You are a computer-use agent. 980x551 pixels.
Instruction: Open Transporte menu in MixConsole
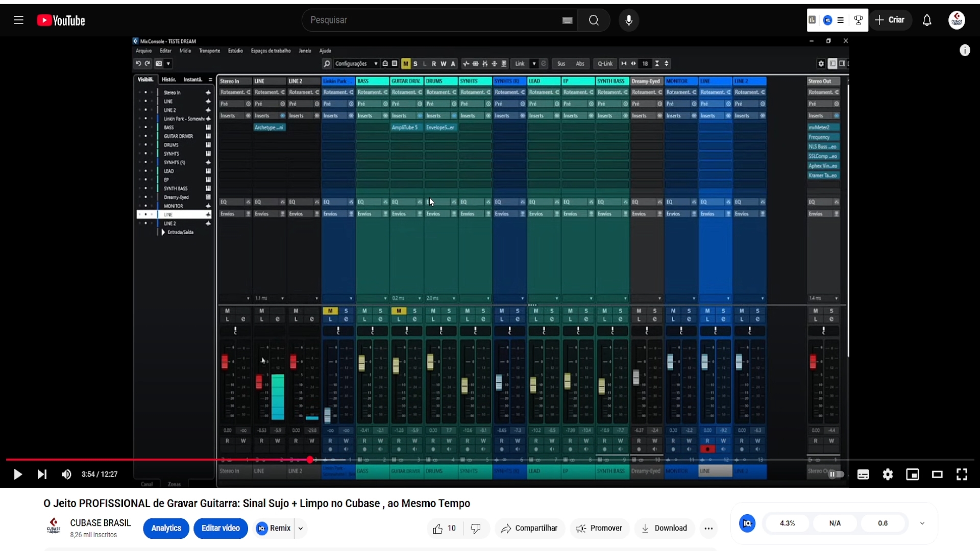209,51
